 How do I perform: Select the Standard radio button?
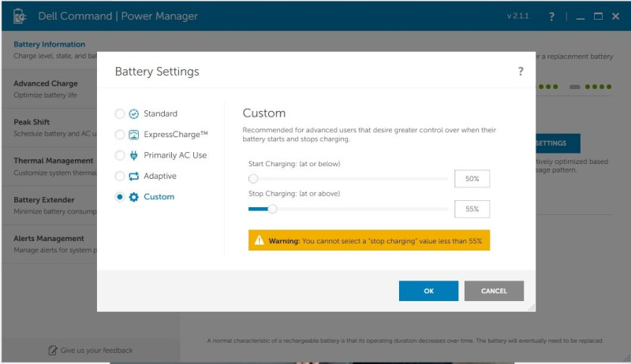pos(120,114)
